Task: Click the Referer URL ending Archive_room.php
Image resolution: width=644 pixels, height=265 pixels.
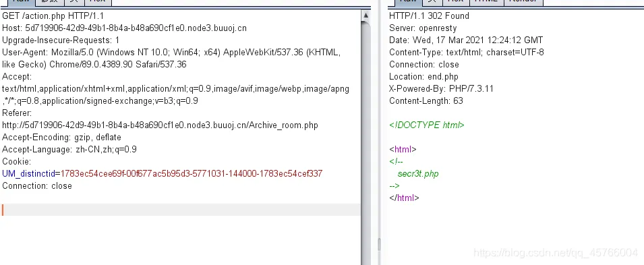Action: tap(160, 125)
